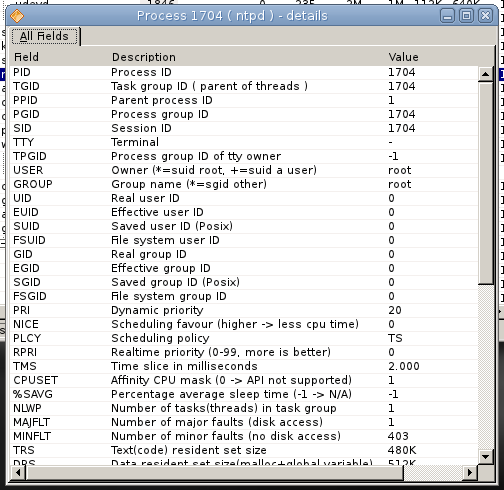504x490 pixels.
Task: Click the vertical scrollbar thumb
Action: [485, 183]
